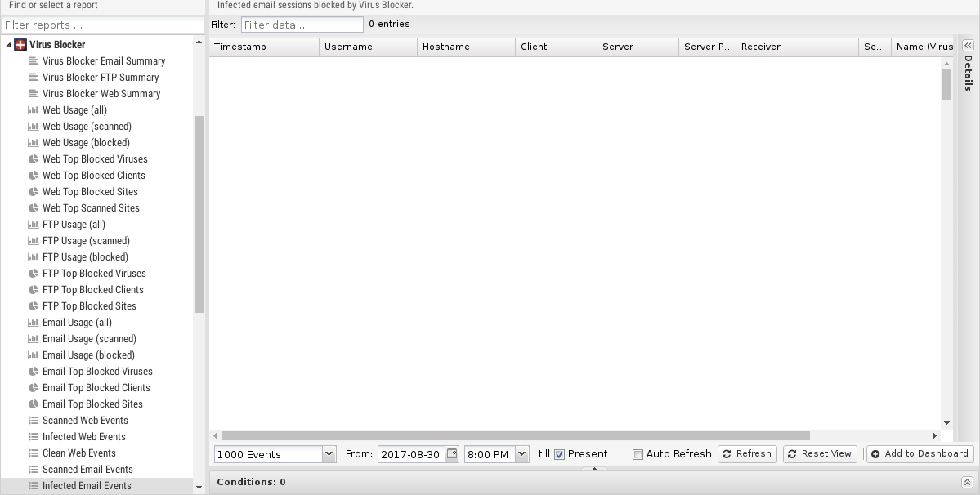Open the 1000 Events dropdown

coord(329,454)
